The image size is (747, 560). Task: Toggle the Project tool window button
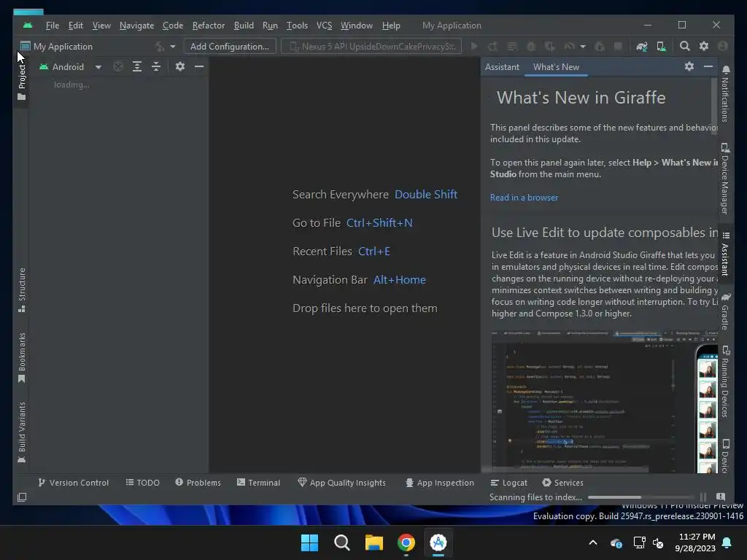click(x=21, y=82)
